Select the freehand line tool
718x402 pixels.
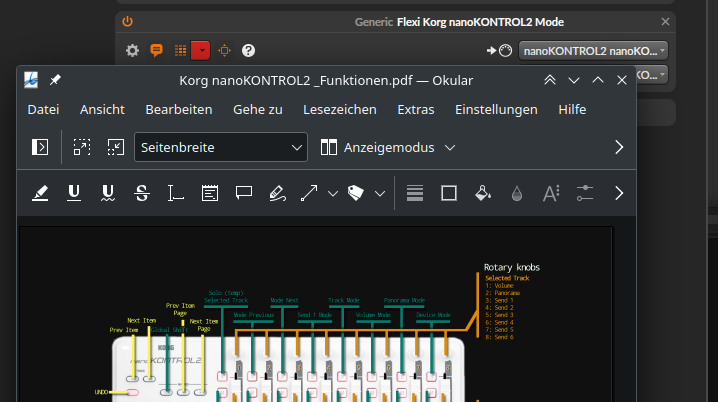coord(277,193)
